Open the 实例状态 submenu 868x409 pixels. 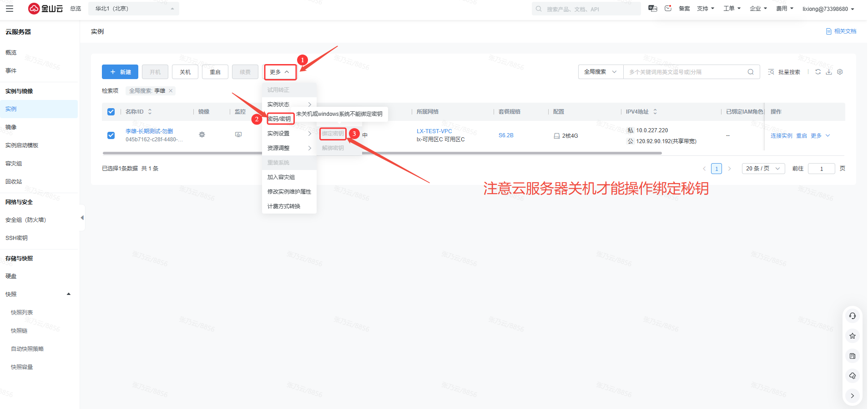289,105
